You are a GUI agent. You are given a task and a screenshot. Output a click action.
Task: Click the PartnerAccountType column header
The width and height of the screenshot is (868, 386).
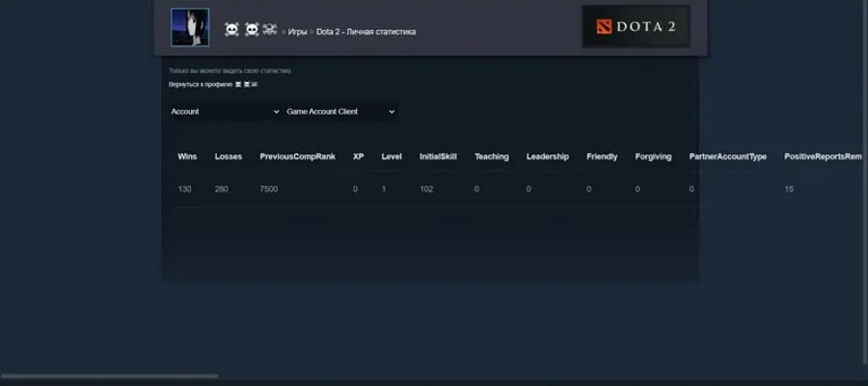(728, 156)
